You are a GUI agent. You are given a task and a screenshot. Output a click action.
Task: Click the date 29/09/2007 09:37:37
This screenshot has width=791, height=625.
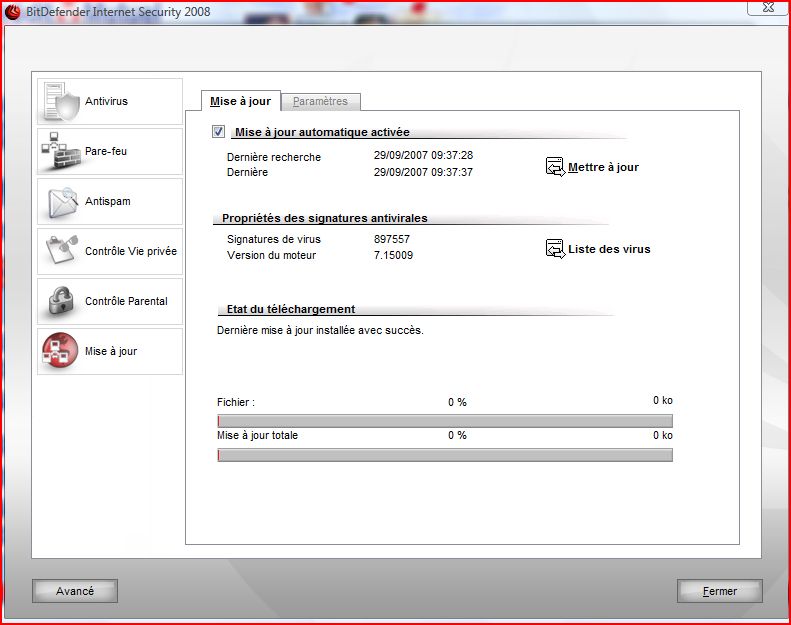click(x=423, y=172)
